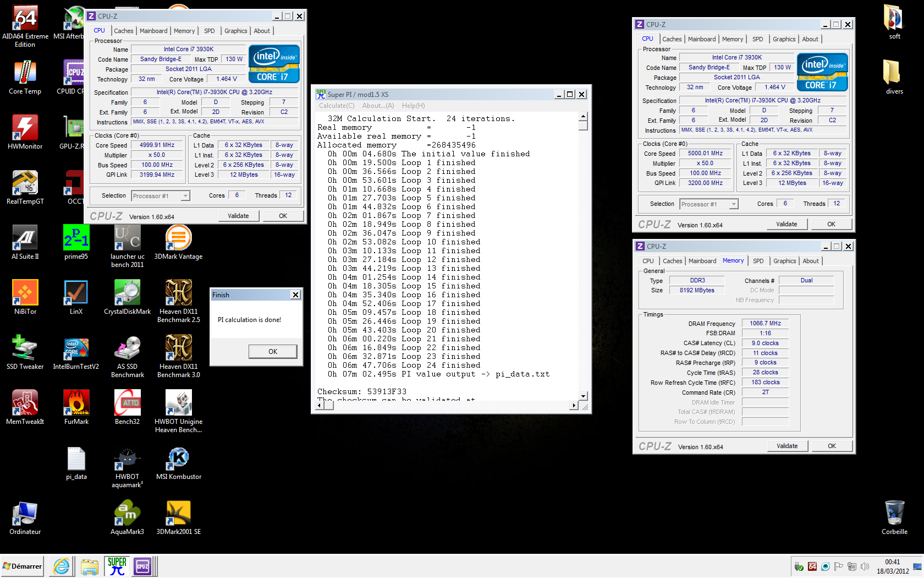The image size is (924, 578).
Task: Click Super PI vertical scrollbar up arrow
Action: (x=584, y=116)
